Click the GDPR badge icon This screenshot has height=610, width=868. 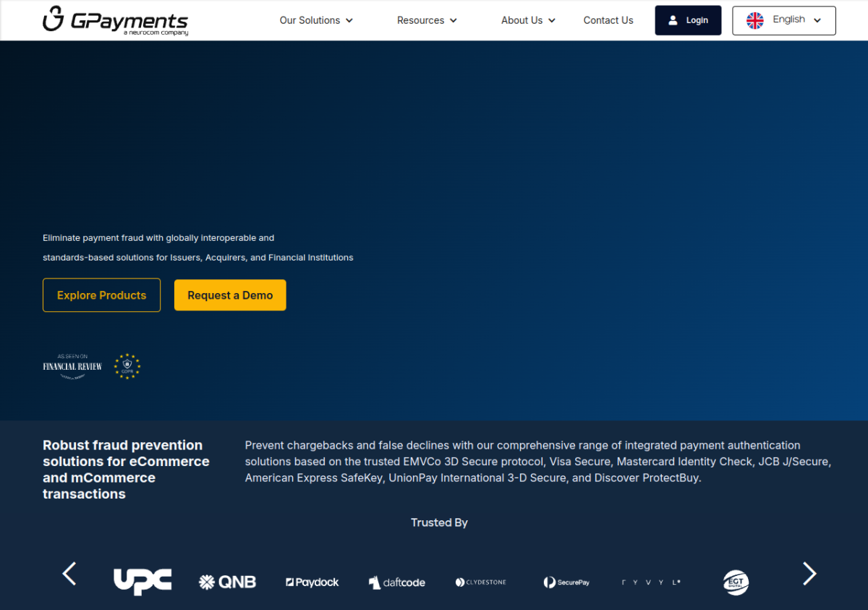[127, 366]
